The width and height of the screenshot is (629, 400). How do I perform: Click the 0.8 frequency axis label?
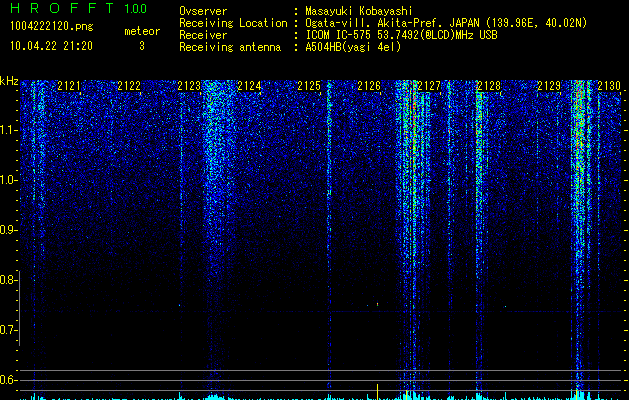click(8, 280)
